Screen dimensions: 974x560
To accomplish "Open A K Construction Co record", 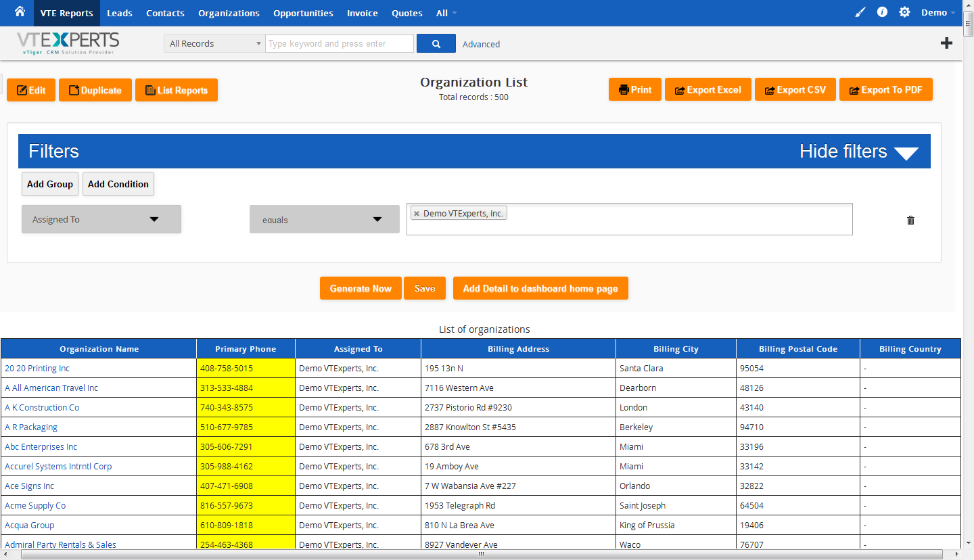I will 42,408.
